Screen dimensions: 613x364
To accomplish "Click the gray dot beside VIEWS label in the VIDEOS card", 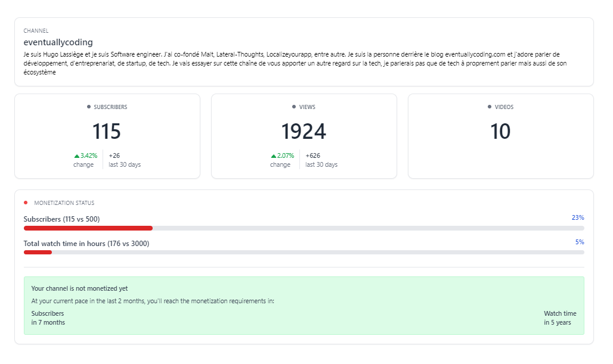I will click(x=490, y=107).
